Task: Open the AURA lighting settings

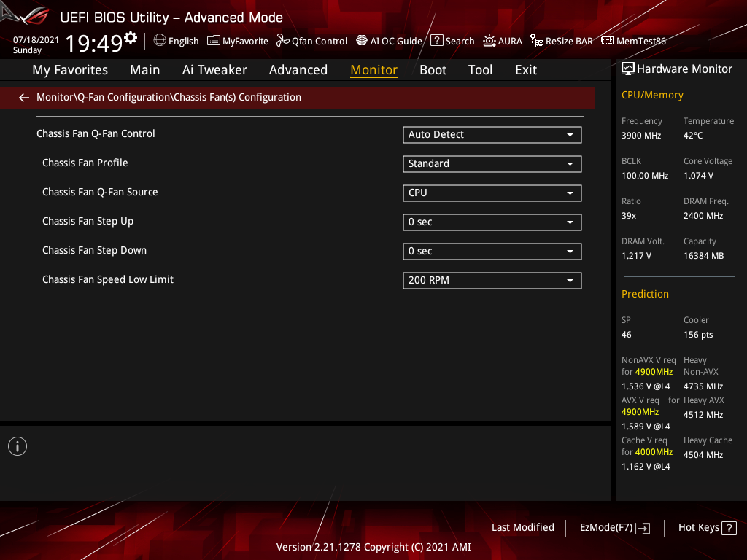Action: point(503,41)
